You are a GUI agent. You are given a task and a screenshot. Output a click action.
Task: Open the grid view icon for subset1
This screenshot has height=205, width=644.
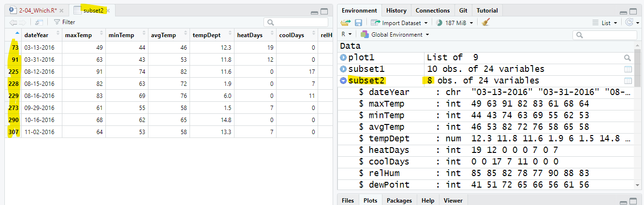coord(628,69)
